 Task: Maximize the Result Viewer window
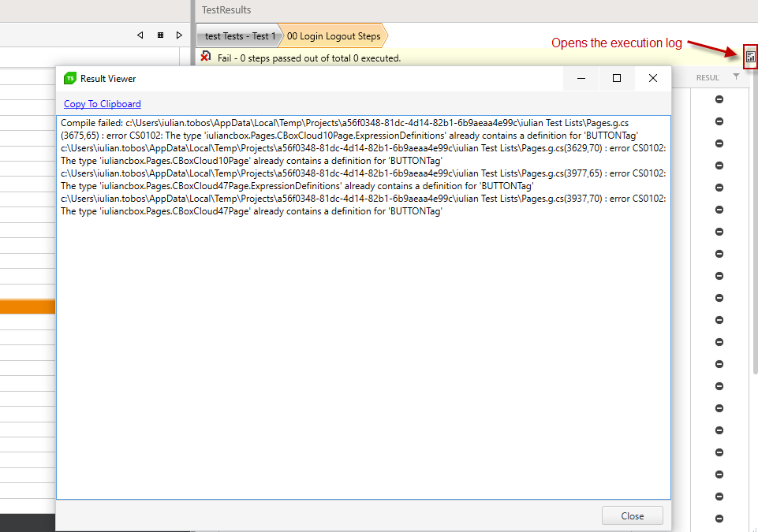pos(617,78)
